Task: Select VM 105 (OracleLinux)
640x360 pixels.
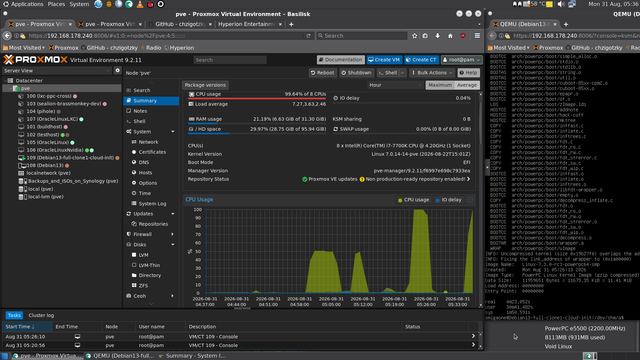Action: click(47, 142)
